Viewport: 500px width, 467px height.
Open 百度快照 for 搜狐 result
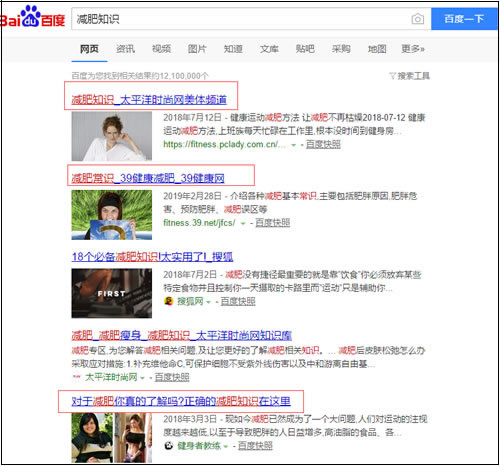coord(238,301)
